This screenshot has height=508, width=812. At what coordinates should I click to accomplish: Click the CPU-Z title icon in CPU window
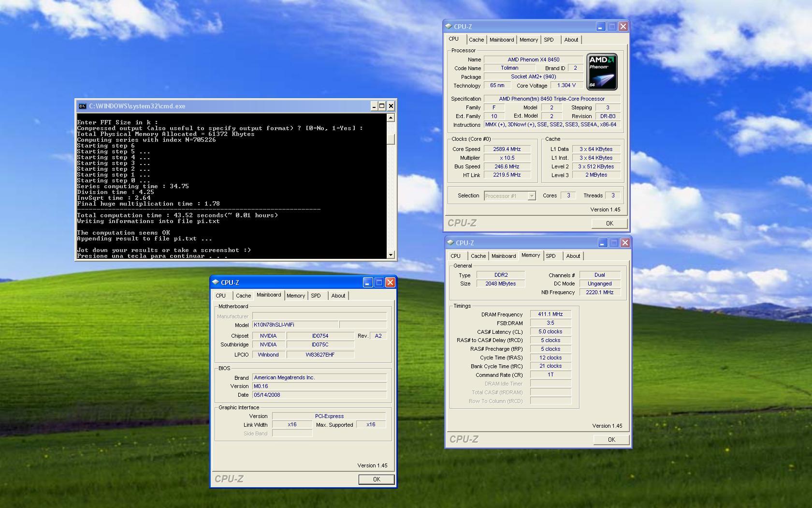[x=448, y=26]
